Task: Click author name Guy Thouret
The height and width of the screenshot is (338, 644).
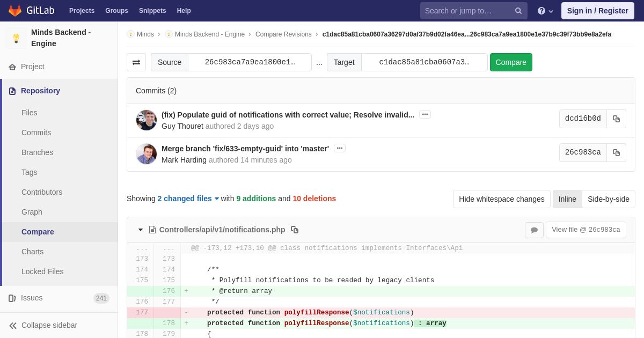Action: point(182,126)
